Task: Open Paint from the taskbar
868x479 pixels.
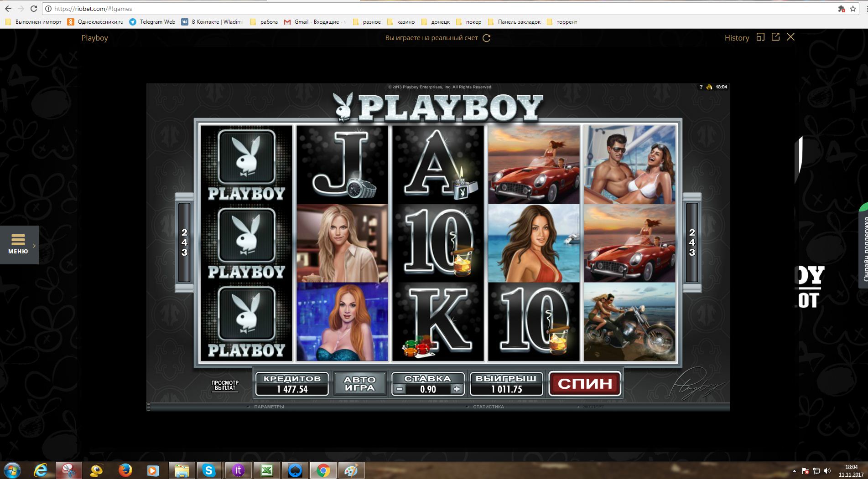Action: coord(351,470)
